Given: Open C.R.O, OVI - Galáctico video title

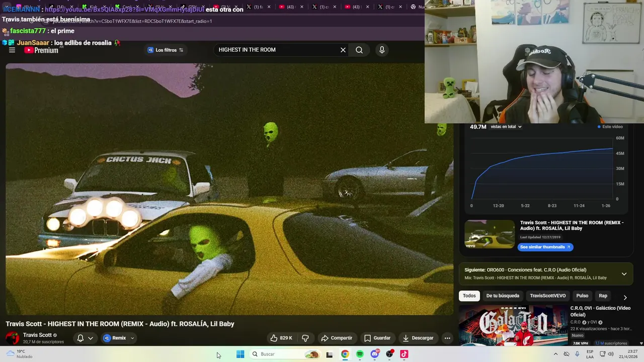Looking at the screenshot, I should point(600,311).
